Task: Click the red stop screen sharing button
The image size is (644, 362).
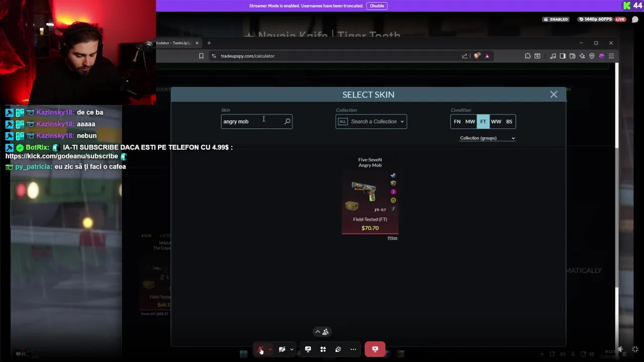Action: (x=375, y=349)
